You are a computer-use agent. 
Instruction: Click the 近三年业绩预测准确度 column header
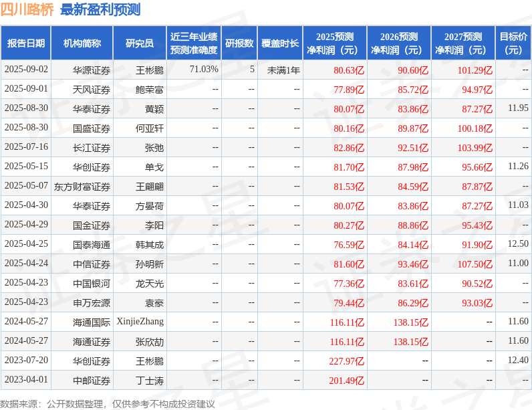coord(194,43)
